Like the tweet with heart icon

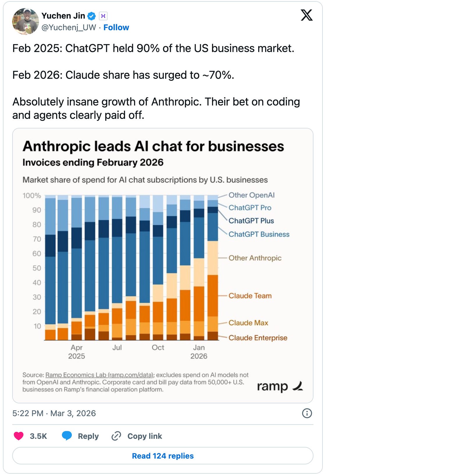click(x=19, y=436)
